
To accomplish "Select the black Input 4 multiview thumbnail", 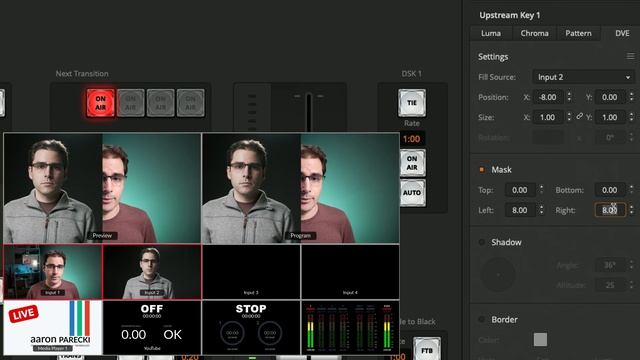I will [x=350, y=272].
